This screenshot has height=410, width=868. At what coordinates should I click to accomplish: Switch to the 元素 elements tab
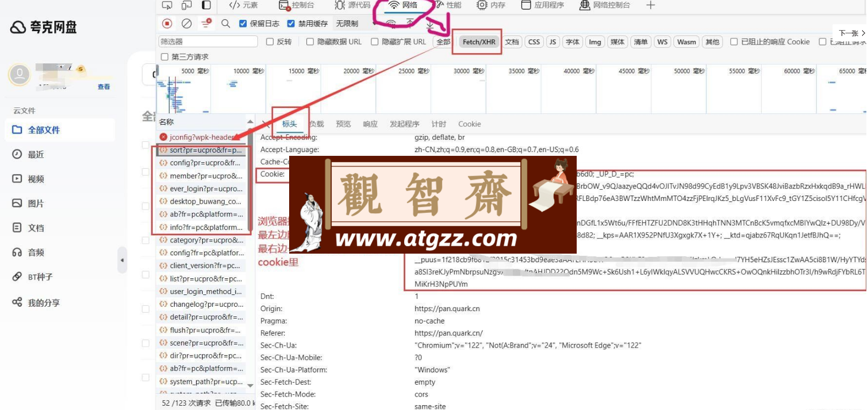[x=243, y=5]
